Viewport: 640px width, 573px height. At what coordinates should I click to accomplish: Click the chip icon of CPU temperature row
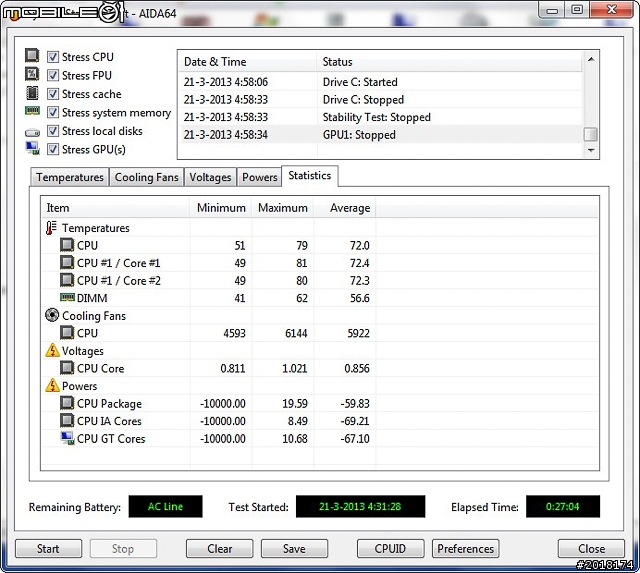point(67,245)
